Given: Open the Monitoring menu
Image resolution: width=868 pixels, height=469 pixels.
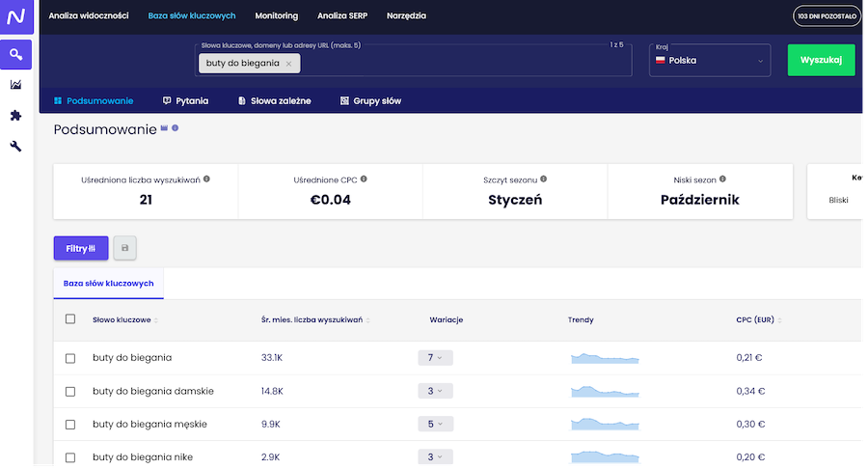Looking at the screenshot, I should coord(276,15).
